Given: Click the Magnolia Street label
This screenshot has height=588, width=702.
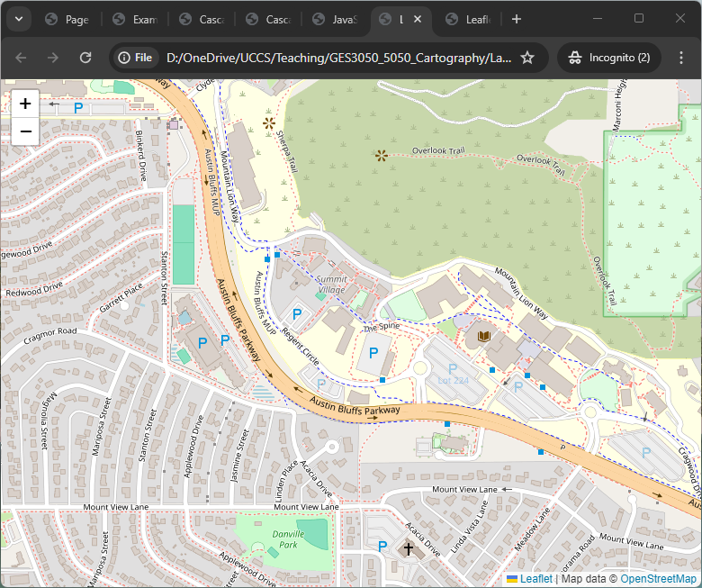Looking at the screenshot, I should 49,420.
